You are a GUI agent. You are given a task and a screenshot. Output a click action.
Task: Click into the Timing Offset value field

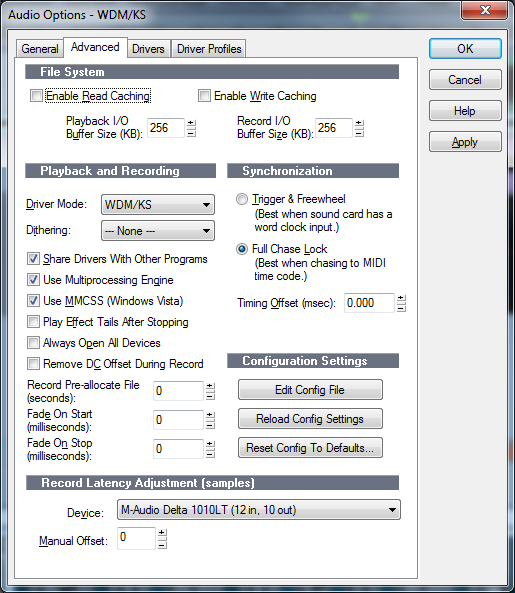(369, 303)
